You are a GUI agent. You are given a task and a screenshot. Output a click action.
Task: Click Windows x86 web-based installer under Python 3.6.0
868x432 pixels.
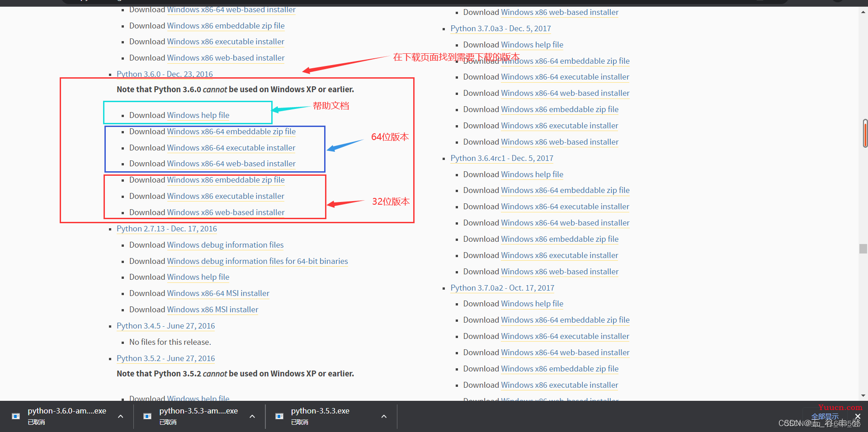coord(226,212)
